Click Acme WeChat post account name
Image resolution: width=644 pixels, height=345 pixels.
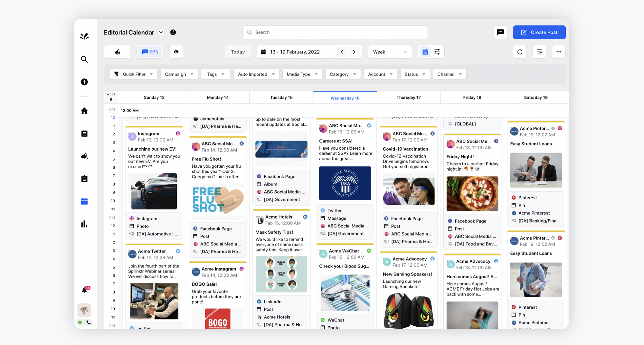(x=344, y=251)
